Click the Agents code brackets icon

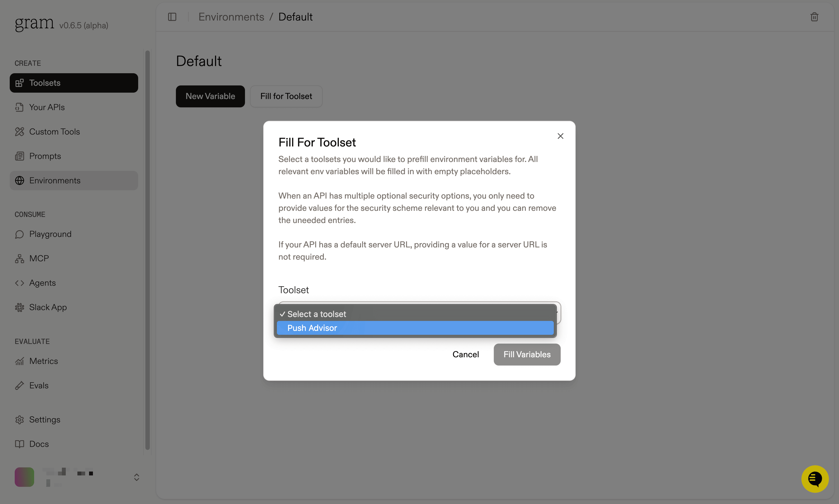pos(19,283)
